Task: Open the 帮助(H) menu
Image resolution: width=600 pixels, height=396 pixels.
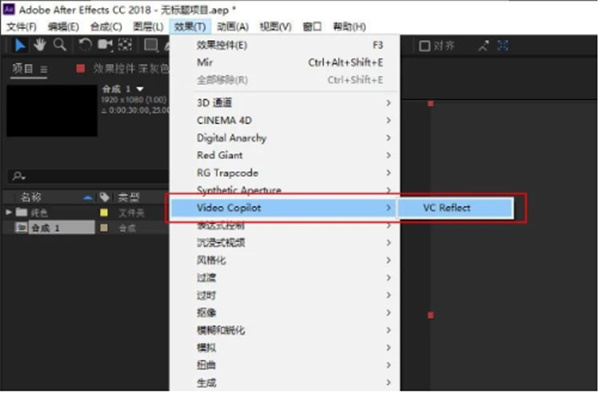Action: (x=349, y=27)
